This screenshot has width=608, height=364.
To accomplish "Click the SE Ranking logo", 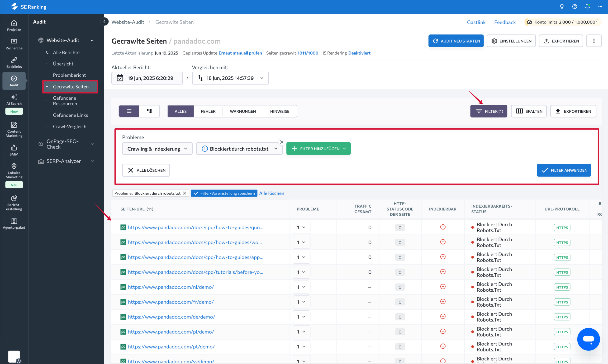I will [28, 7].
